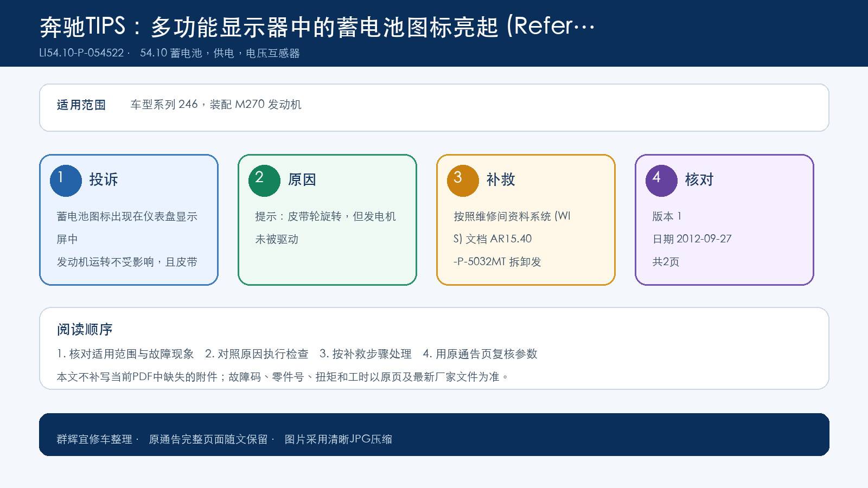Image resolution: width=868 pixels, height=488 pixels.
Task: Click the 文档 AR15.40 line
Action: (x=493, y=239)
